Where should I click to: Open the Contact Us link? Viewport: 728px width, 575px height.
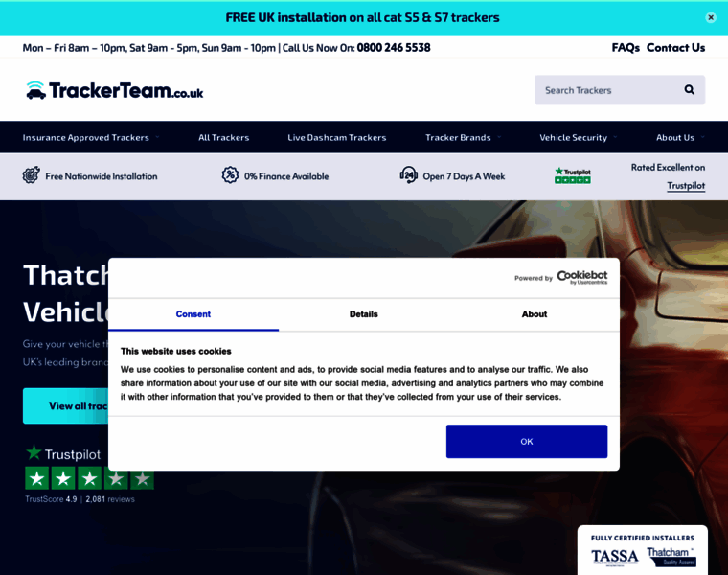pos(675,47)
